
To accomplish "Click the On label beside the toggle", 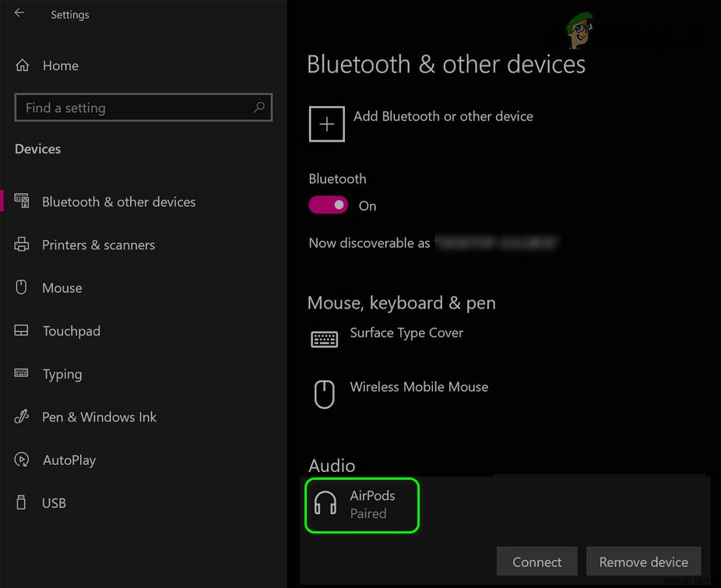I will [x=368, y=206].
